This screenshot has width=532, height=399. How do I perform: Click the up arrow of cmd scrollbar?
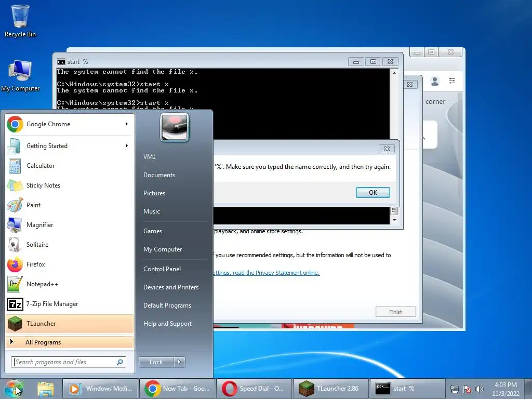coord(394,73)
